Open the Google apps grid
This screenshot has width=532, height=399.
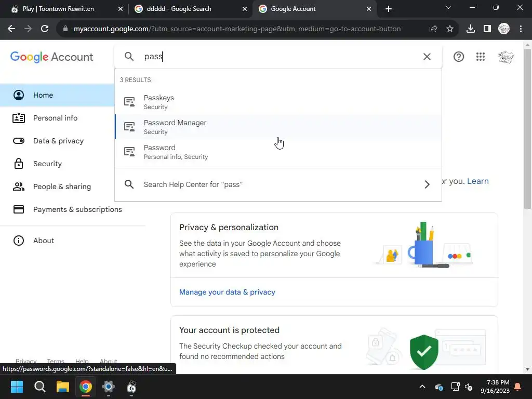click(x=481, y=57)
